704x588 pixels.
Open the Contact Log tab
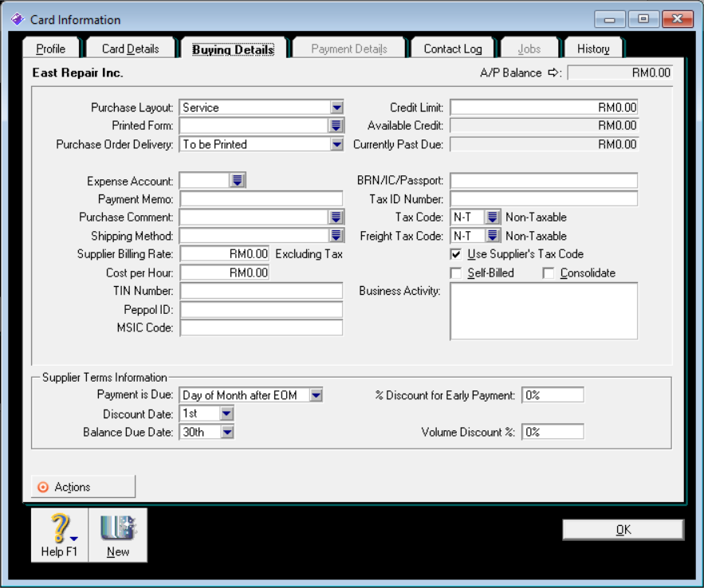(x=453, y=49)
